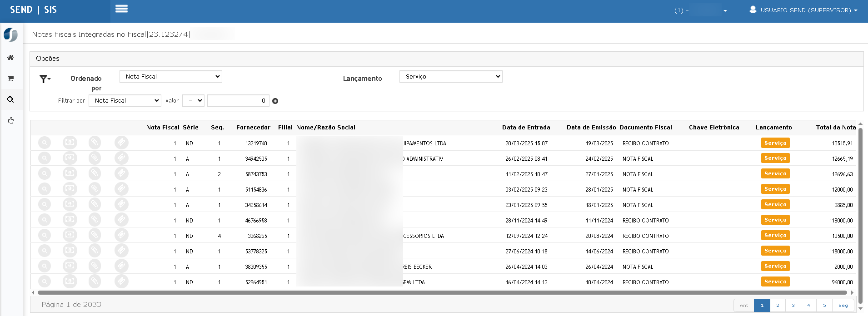
Task: Click the Serviço badge for total 10515,91
Action: coord(775,143)
